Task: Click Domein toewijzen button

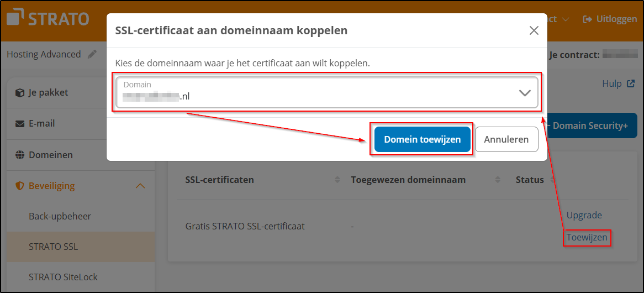Action: pyautogui.click(x=422, y=139)
